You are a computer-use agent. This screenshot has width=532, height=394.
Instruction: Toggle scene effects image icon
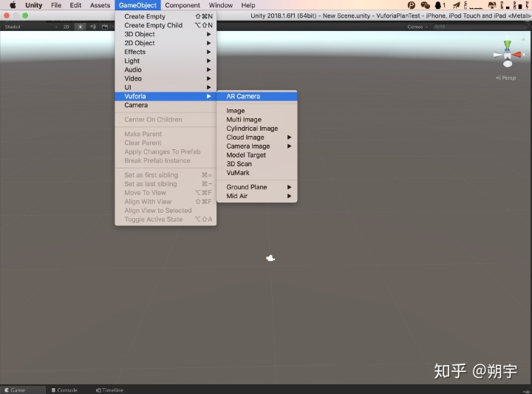coord(105,27)
